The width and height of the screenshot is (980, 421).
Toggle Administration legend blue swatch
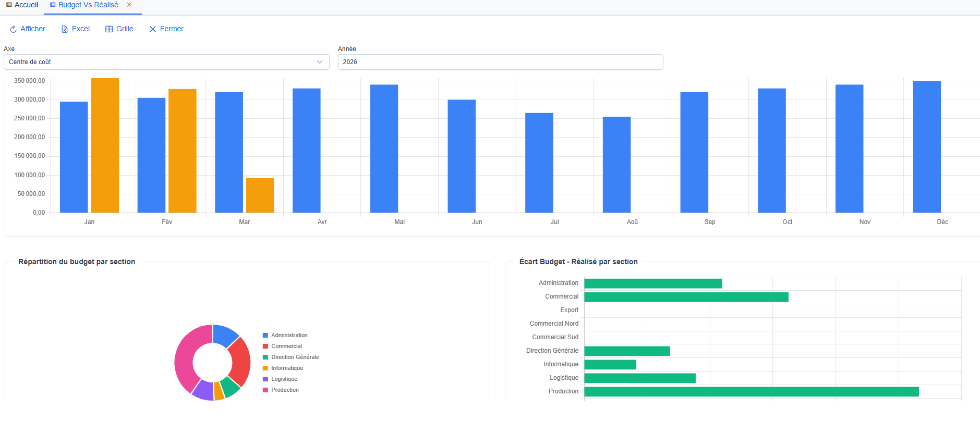tap(265, 336)
